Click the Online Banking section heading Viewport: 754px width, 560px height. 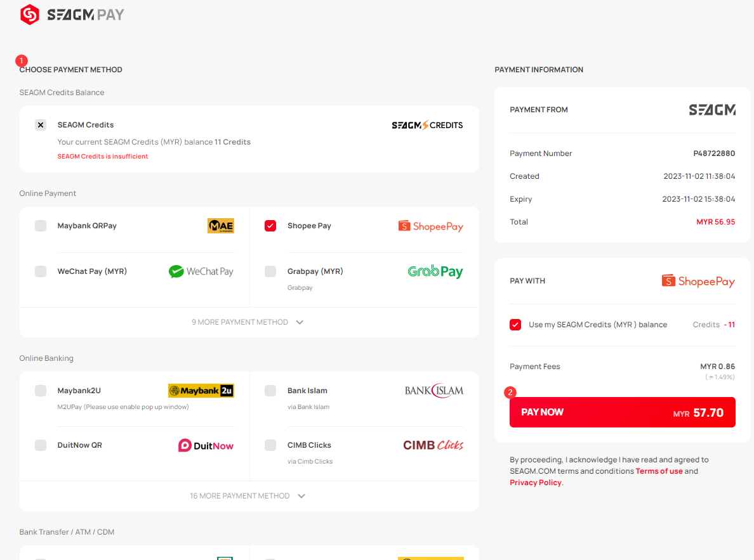(x=46, y=358)
